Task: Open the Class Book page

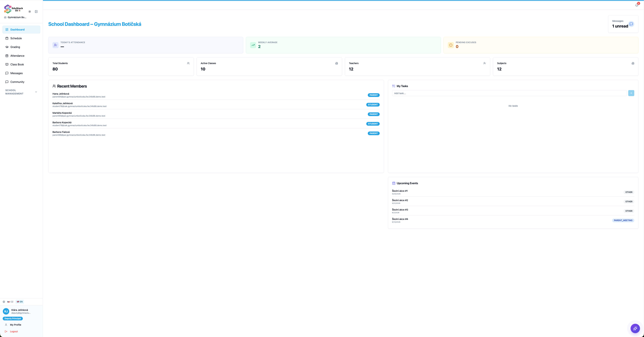Action: 21,65
